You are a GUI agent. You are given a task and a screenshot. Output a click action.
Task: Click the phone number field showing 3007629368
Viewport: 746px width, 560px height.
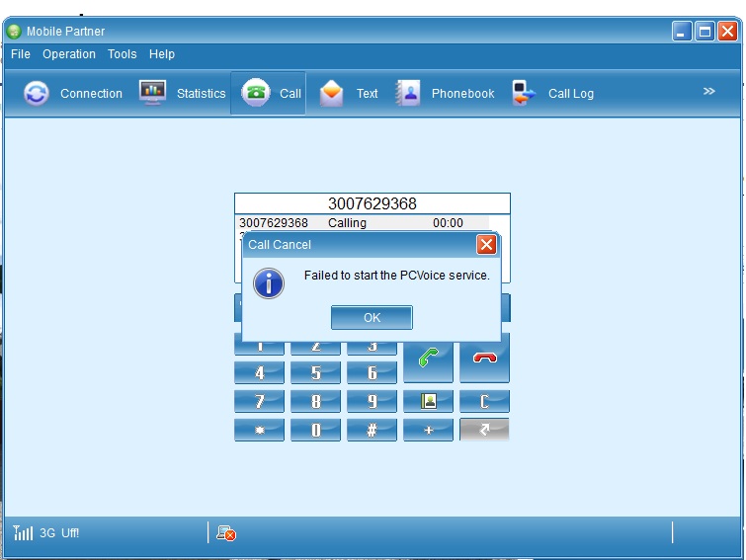(x=373, y=203)
